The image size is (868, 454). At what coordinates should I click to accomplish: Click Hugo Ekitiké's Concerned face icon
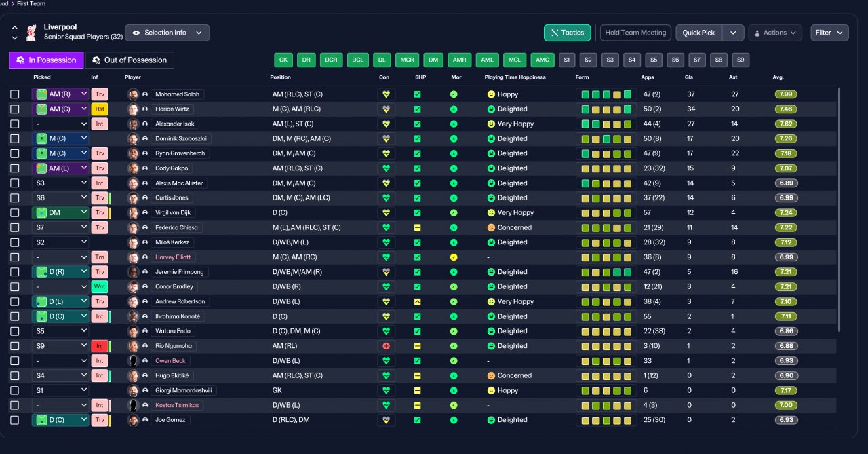pyautogui.click(x=491, y=376)
